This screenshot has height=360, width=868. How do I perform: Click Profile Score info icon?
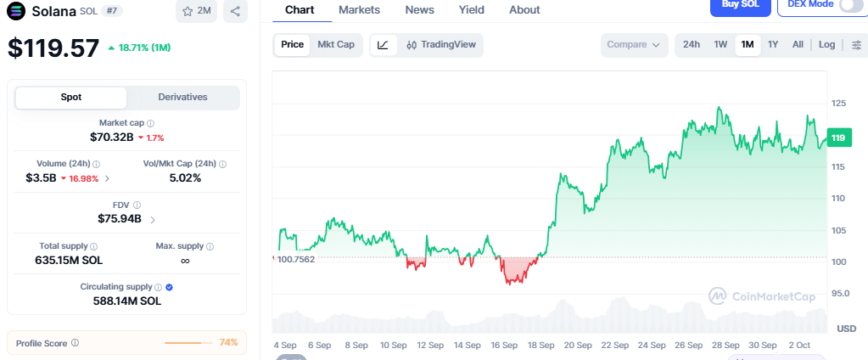(76, 343)
